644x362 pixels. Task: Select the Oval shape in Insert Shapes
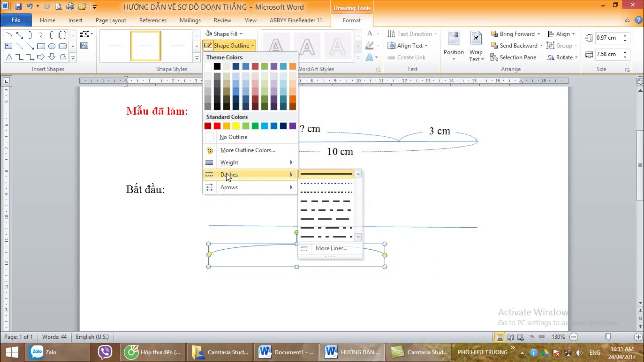(x=52, y=46)
